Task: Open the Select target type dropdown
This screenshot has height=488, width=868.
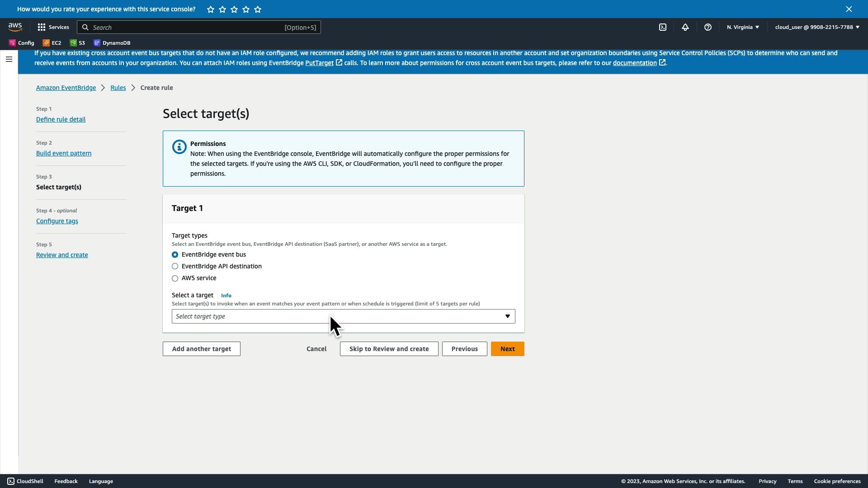Action: [x=343, y=316]
